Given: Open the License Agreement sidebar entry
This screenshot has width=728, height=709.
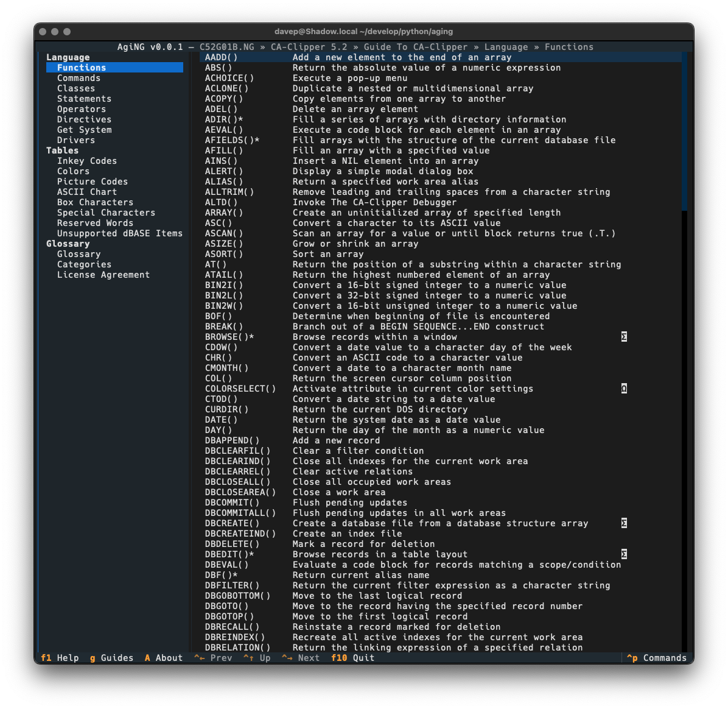Looking at the screenshot, I should [x=103, y=275].
